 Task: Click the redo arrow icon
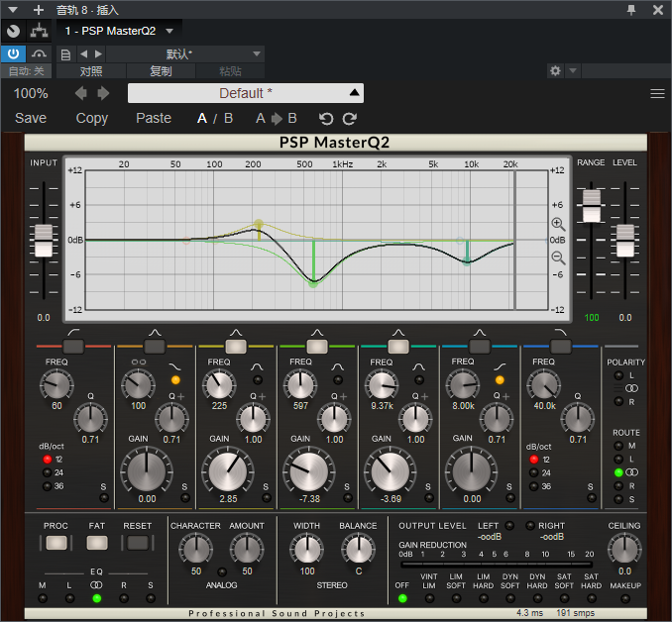pyautogui.click(x=349, y=119)
